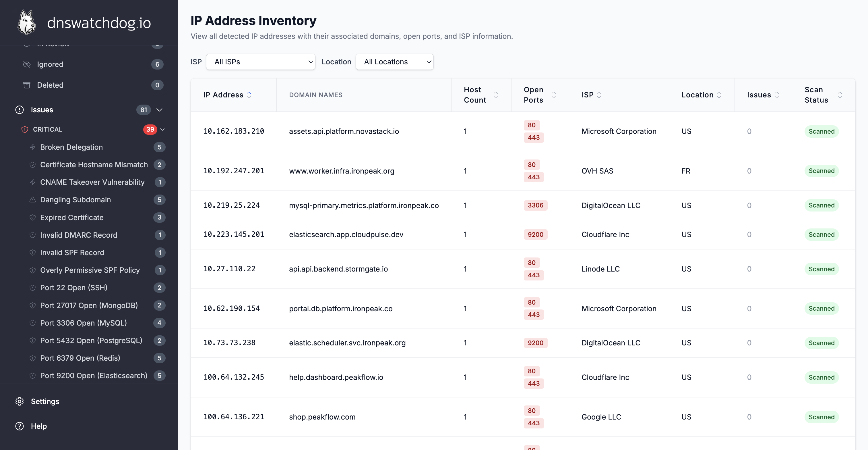Image resolution: width=868 pixels, height=450 pixels.
Task: Click the Port 3306 MySQL shield icon
Action: point(33,323)
